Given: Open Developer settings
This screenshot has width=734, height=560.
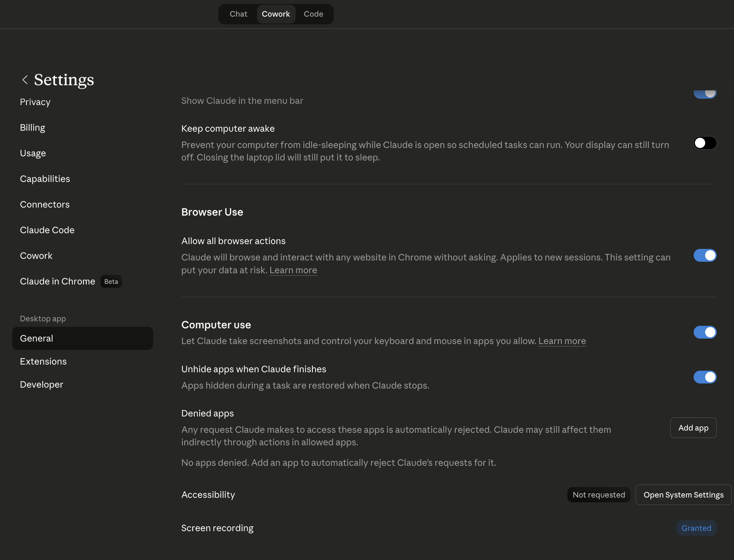Looking at the screenshot, I should [x=41, y=385].
